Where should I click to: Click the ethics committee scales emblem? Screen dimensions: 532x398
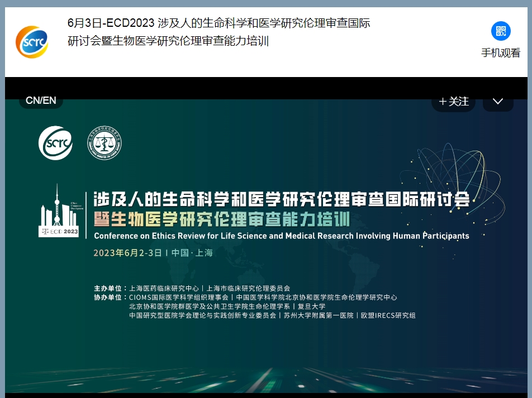(x=104, y=143)
